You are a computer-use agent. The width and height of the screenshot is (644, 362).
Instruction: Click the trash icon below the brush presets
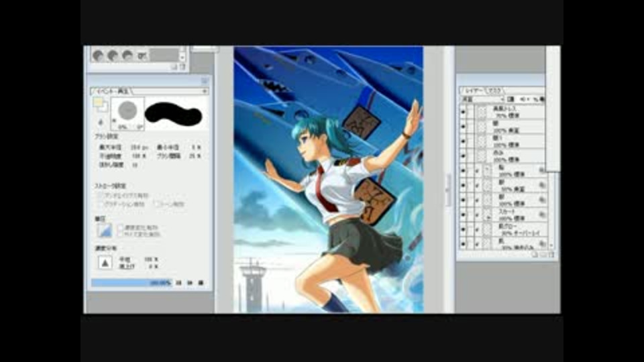pos(182,66)
